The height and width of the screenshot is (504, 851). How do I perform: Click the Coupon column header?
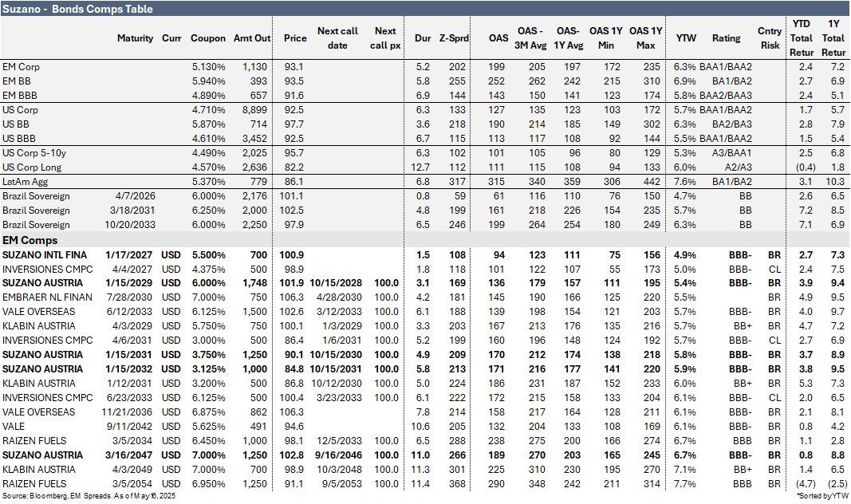click(x=208, y=38)
